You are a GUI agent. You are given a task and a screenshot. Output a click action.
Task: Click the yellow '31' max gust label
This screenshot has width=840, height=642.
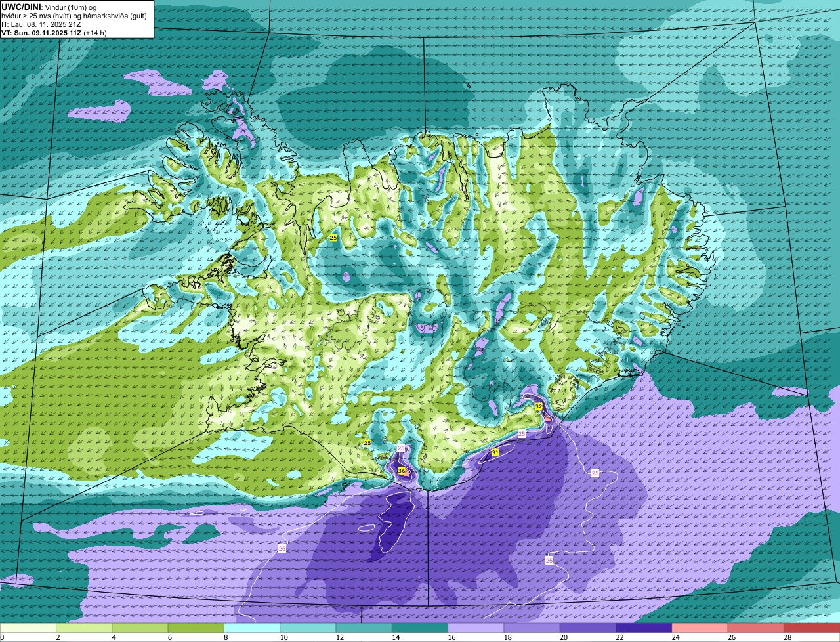coord(495,452)
